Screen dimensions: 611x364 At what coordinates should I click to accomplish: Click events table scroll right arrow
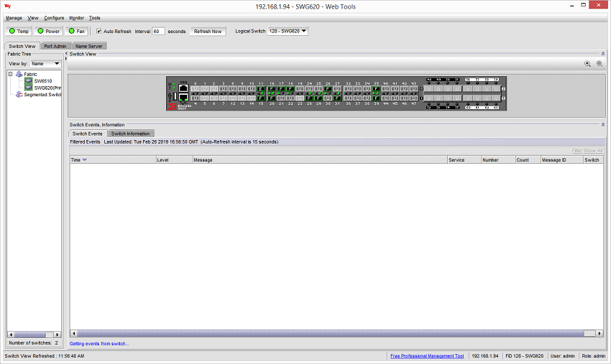click(x=599, y=334)
